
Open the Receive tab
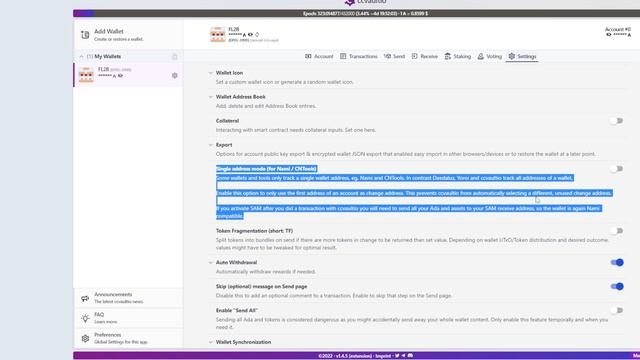[424, 56]
